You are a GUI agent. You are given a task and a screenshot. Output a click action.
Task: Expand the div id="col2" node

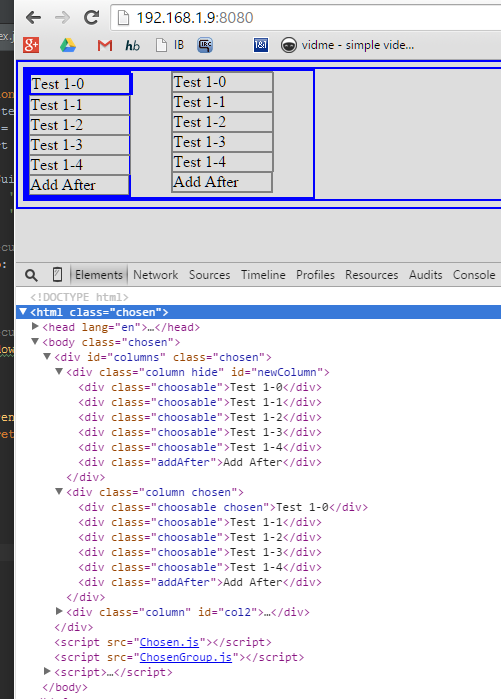point(59,611)
